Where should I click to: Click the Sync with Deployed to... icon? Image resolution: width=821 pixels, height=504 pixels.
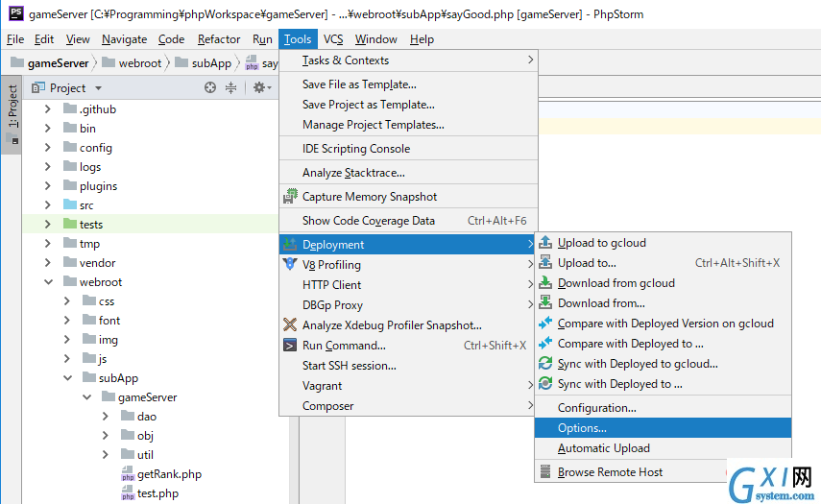tap(545, 383)
